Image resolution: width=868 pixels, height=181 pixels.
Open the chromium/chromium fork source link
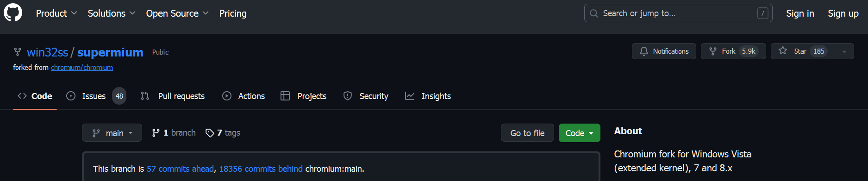click(82, 68)
